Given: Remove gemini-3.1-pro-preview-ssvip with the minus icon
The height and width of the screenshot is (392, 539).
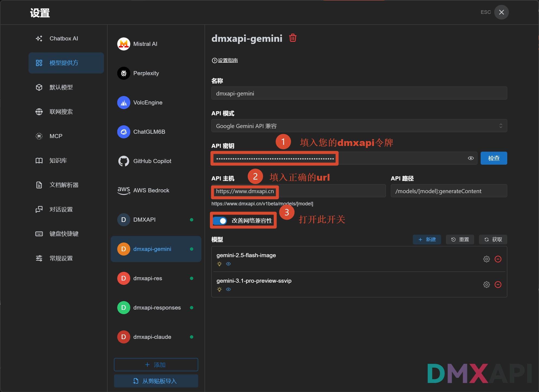Looking at the screenshot, I should 498,285.
